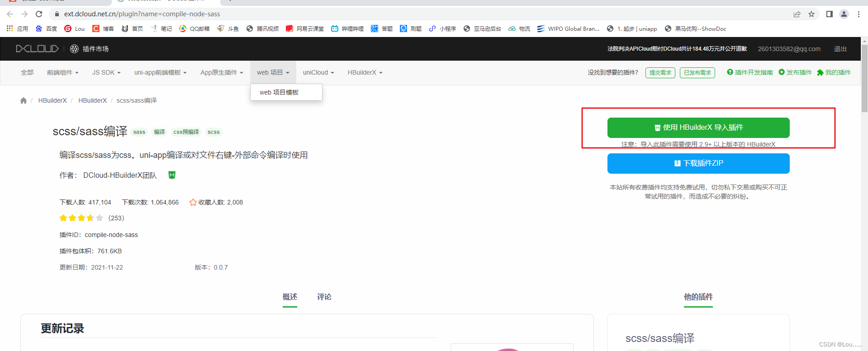The image size is (868, 351).
Task: Click 使用 HBuilderX 导入插件 button
Action: 698,128
